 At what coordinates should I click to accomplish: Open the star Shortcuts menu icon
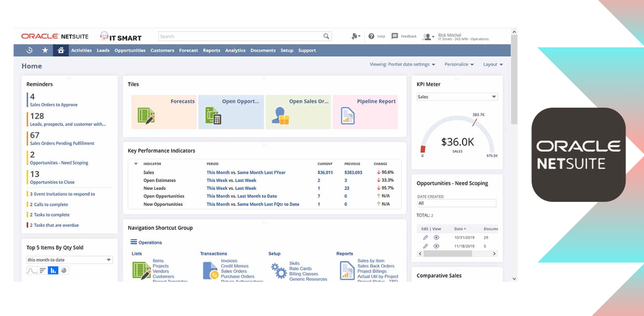pyautogui.click(x=45, y=50)
